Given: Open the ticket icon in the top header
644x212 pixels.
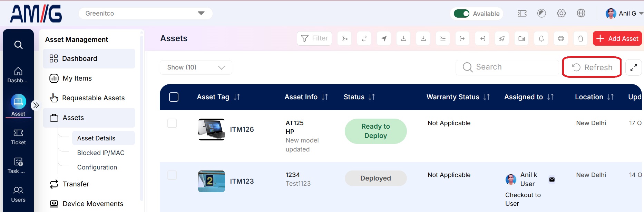Looking at the screenshot, I should point(522,13).
